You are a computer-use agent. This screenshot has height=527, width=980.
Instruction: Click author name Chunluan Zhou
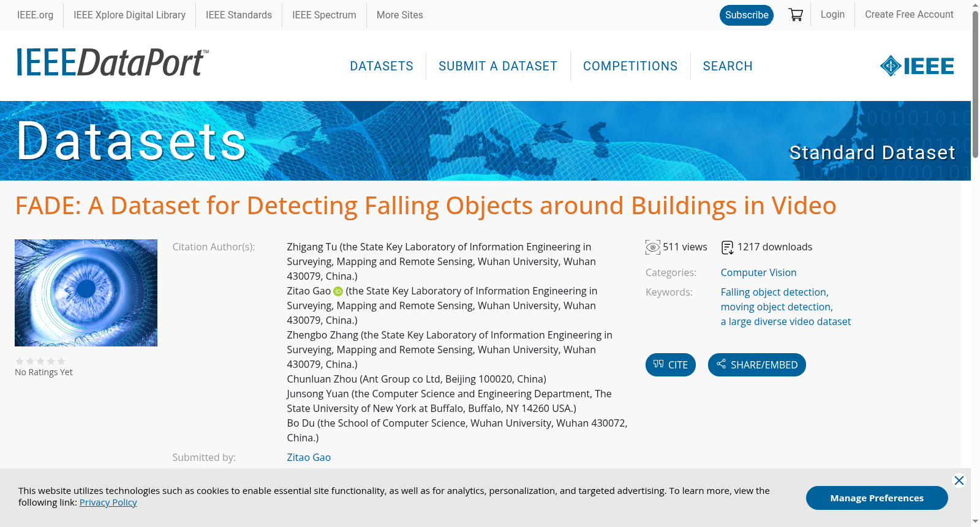[322, 379]
